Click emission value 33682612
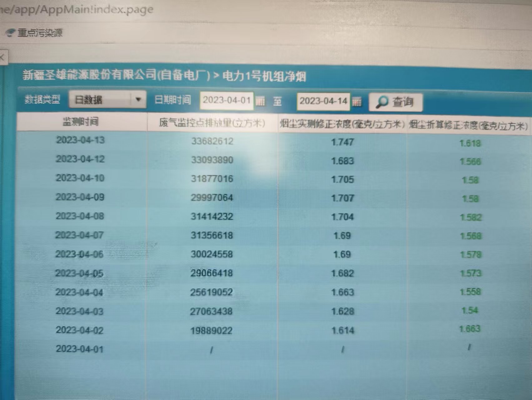The image size is (532, 400). [x=212, y=141]
